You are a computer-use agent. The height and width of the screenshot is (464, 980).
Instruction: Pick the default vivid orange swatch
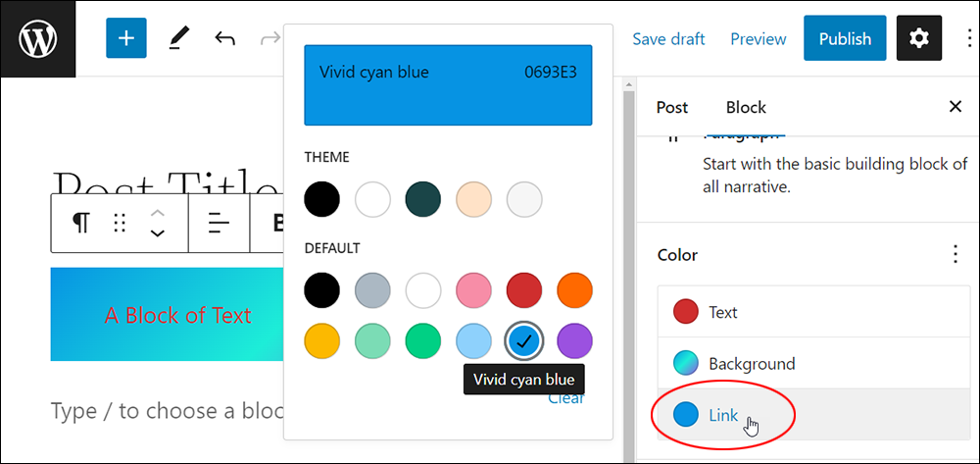(x=574, y=290)
